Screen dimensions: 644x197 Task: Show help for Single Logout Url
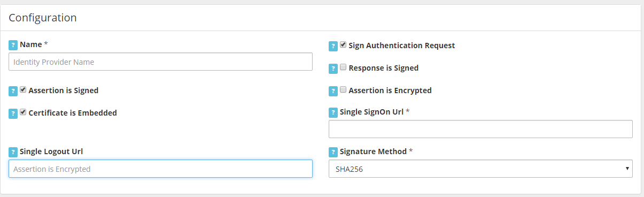[13, 152]
